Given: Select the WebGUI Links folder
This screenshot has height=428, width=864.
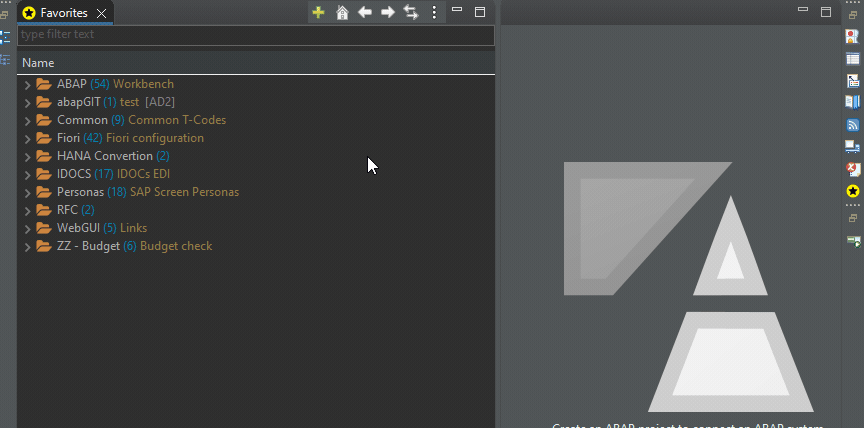Looking at the screenshot, I should pos(102,228).
